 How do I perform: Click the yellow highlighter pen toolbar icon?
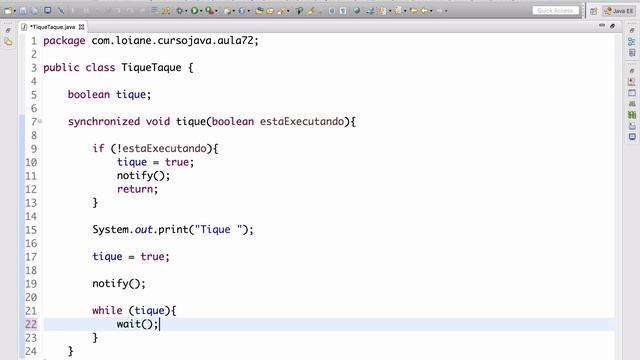[311, 11]
